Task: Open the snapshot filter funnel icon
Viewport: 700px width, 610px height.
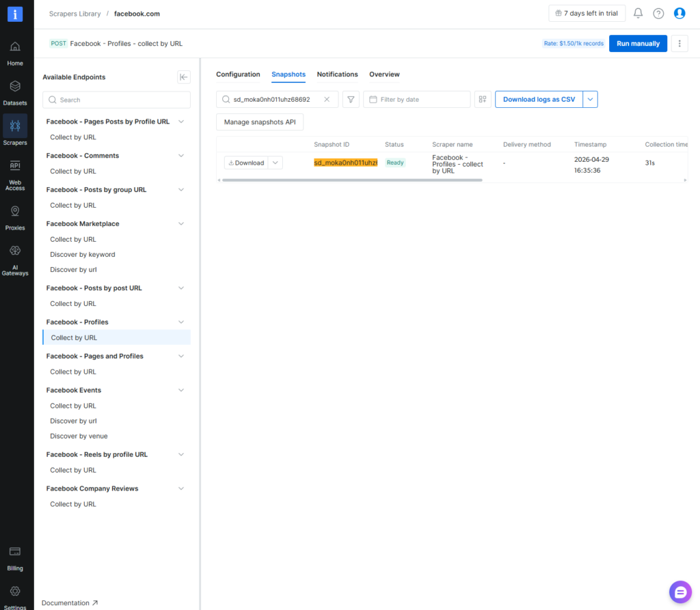Action: click(351, 100)
